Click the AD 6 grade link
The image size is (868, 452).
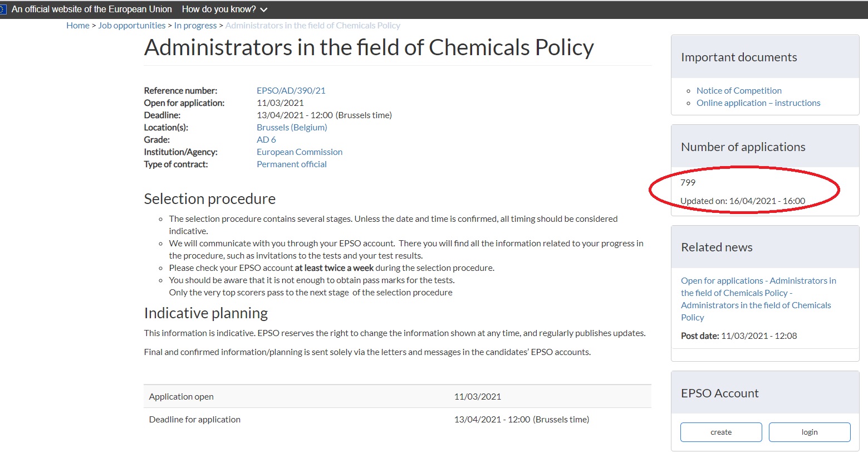[x=266, y=139]
